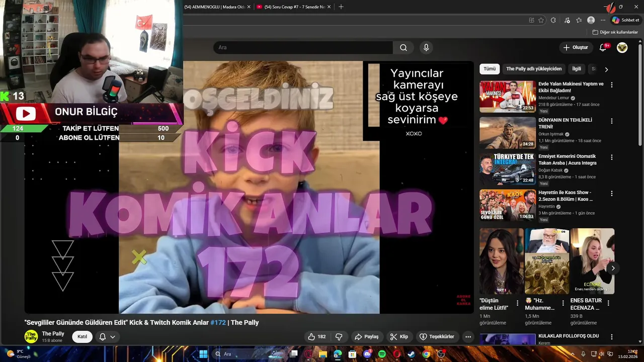The height and width of the screenshot is (362, 644).
Task: Click the 'Klip' clip button
Action: (x=399, y=336)
